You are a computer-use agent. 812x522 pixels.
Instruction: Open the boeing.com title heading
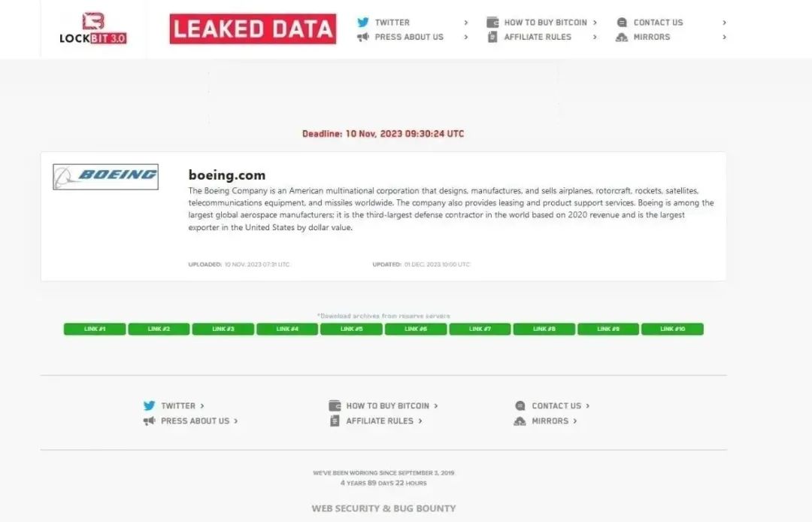click(x=227, y=175)
